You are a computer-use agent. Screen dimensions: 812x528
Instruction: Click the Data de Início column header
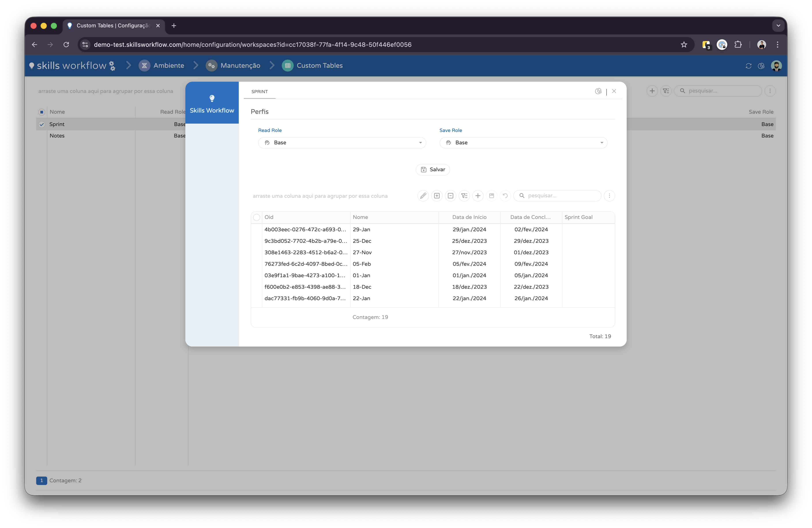pos(469,217)
